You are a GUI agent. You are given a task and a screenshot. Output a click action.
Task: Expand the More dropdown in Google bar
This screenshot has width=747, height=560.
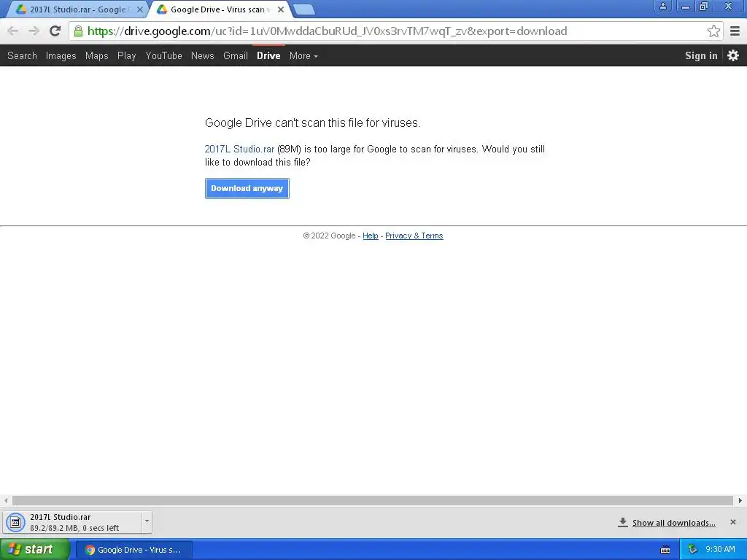[x=303, y=55]
